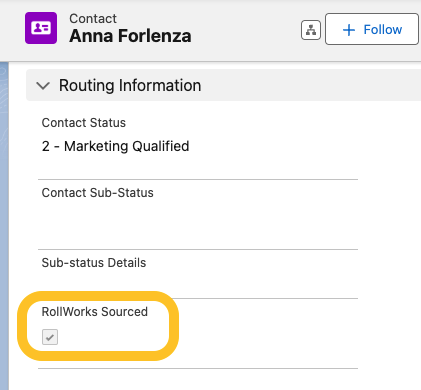
Task: Toggle the RollWorks Sourced checkbox
Action: tap(50, 337)
